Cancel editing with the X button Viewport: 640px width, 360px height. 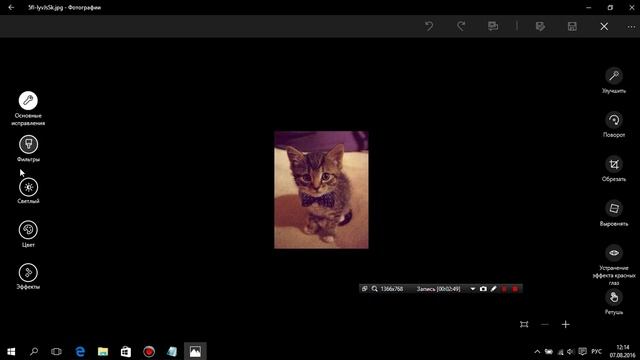[x=604, y=27]
